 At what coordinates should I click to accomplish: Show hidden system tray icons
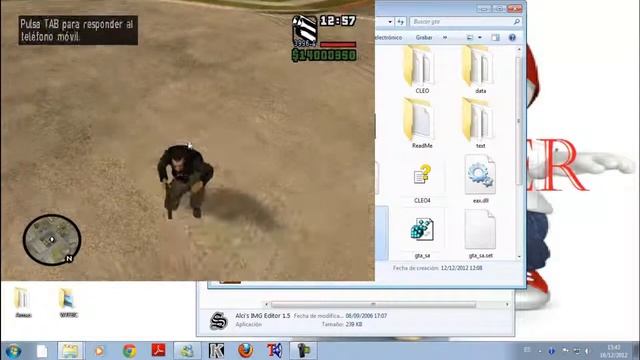(540, 351)
